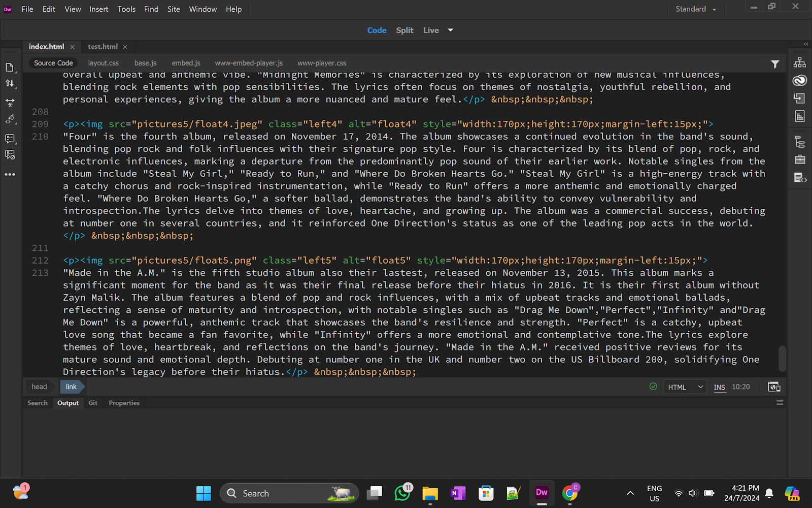Screen dimensions: 812x508
Task: Open the HTML language dropdown
Action: 685,387
